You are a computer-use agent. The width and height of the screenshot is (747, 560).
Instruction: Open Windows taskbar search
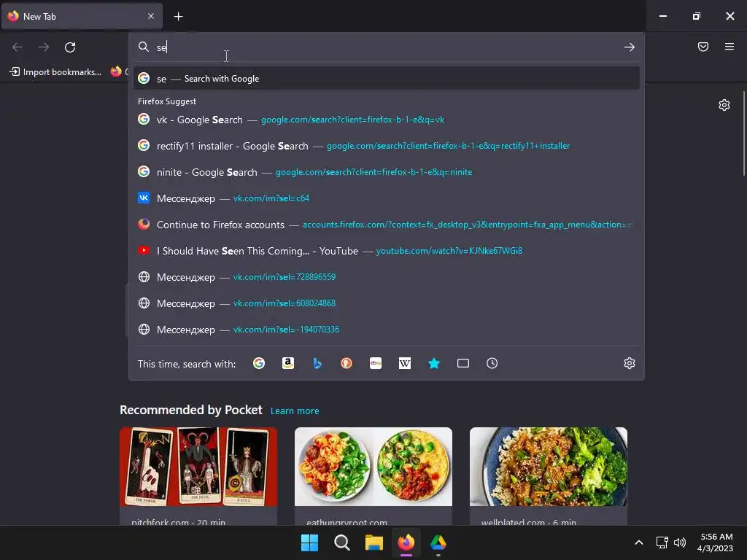pos(341,542)
